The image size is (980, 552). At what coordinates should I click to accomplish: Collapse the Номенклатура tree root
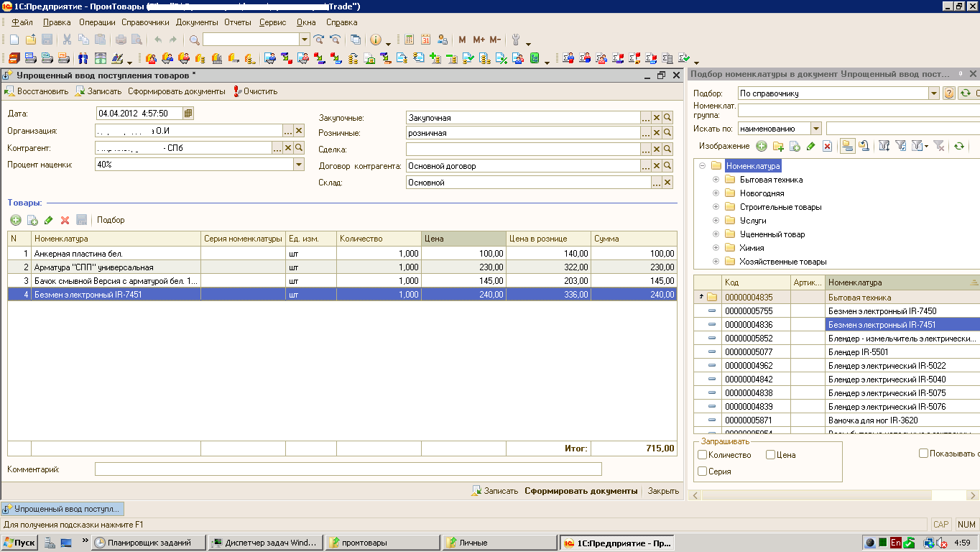[702, 166]
